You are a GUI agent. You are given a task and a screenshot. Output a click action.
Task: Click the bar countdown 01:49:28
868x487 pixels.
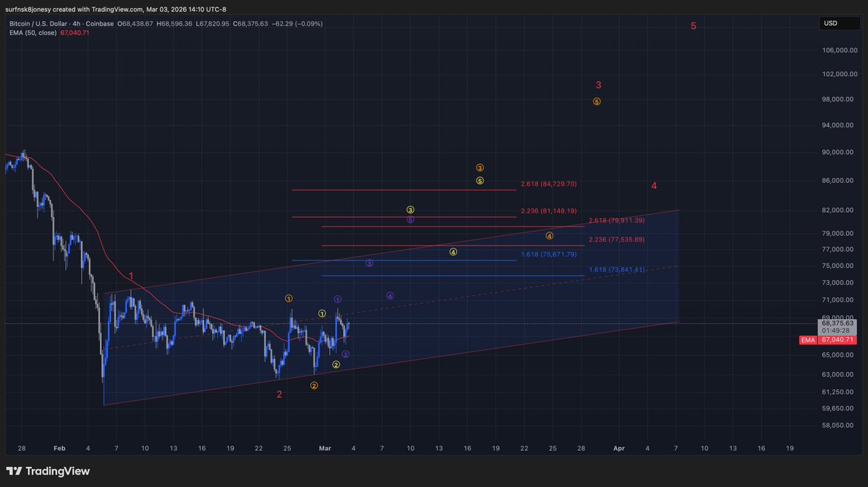[x=836, y=331]
